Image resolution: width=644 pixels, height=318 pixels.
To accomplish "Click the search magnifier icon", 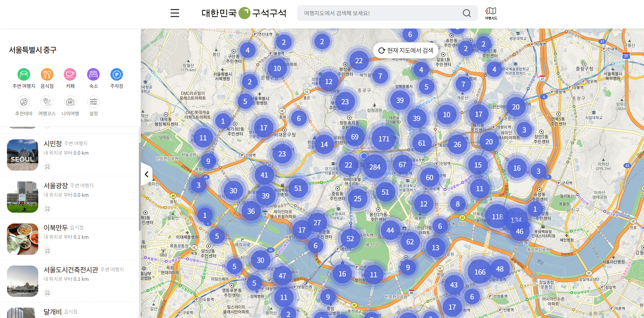I will coord(466,13).
